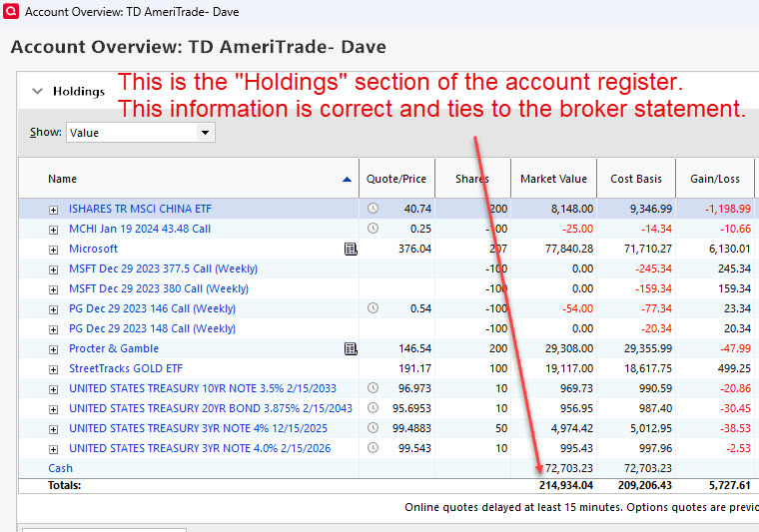The width and height of the screenshot is (759, 532).
Task: Sort by Quote/Price column header
Action: click(396, 179)
